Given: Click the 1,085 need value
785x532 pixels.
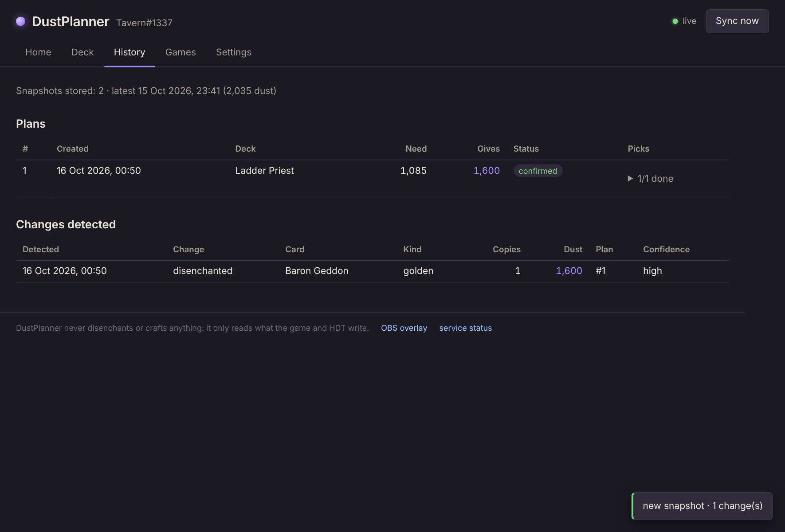Looking at the screenshot, I should click(x=413, y=171).
